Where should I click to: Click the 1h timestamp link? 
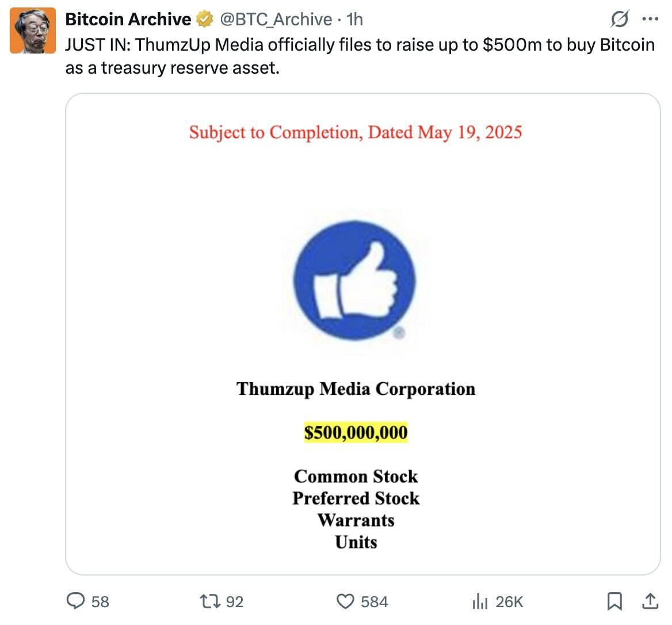[355, 20]
